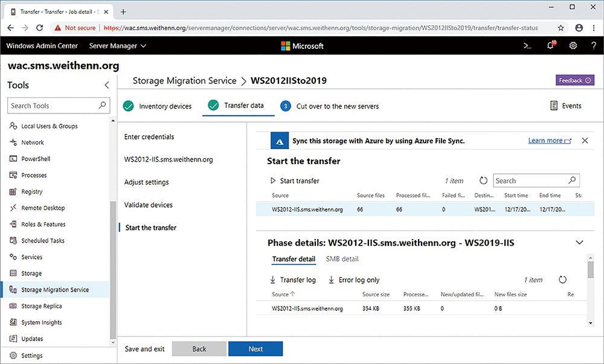Screen dimensions: 604x364
Task: Open PowerShell console icon in header
Action: pyautogui.click(x=527, y=46)
